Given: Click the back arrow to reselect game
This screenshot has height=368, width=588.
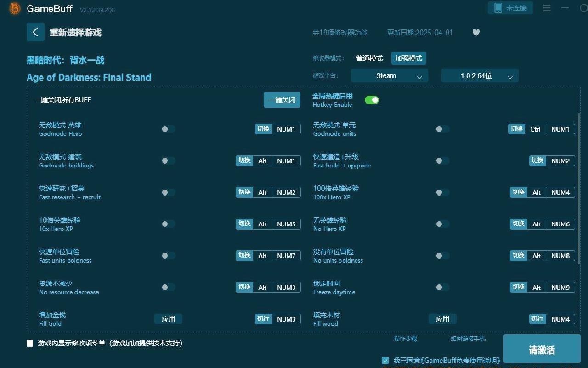Looking at the screenshot, I should 35,32.
